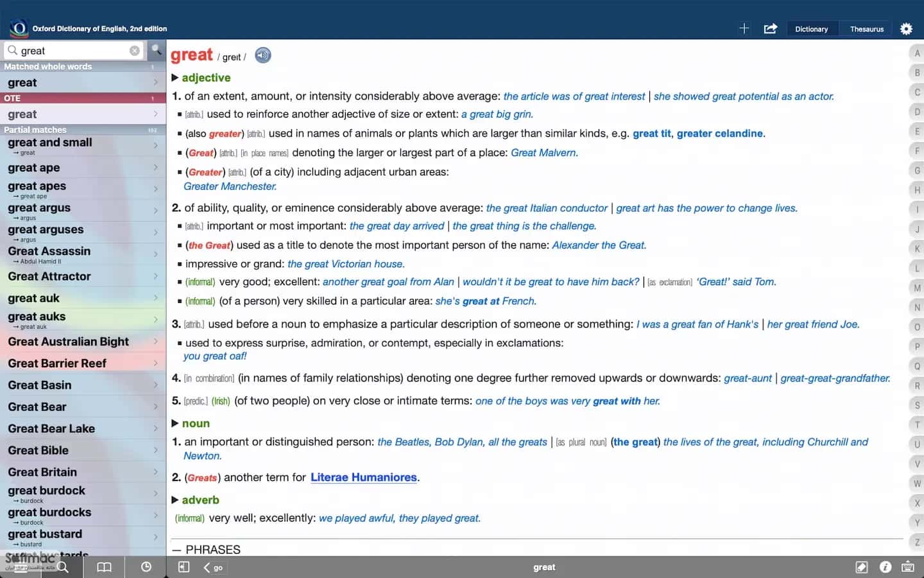Screen dimensions: 924x578
Task: Open the Great Britain entry
Action: point(83,472)
